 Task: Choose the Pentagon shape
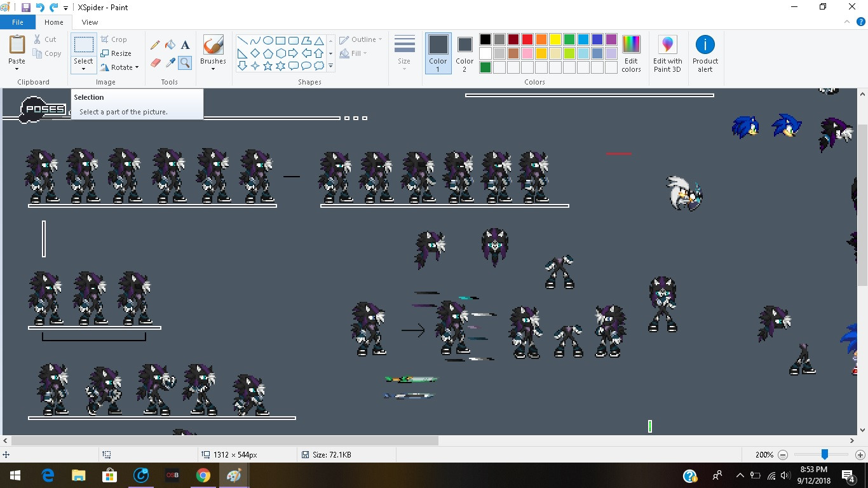(x=268, y=53)
